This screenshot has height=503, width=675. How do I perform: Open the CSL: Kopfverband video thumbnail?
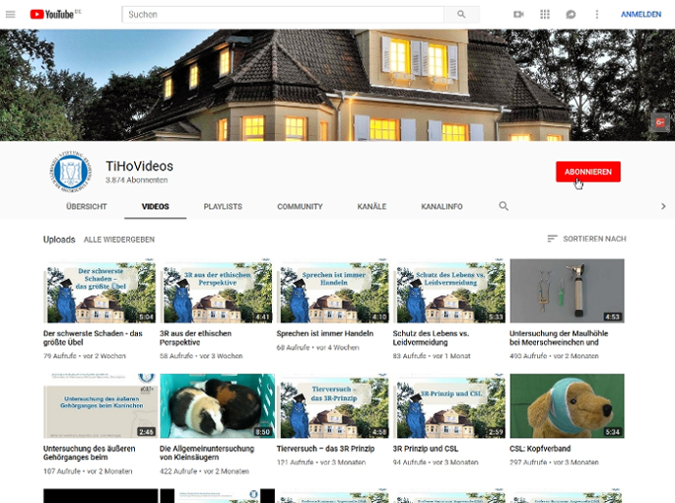pos(566,406)
